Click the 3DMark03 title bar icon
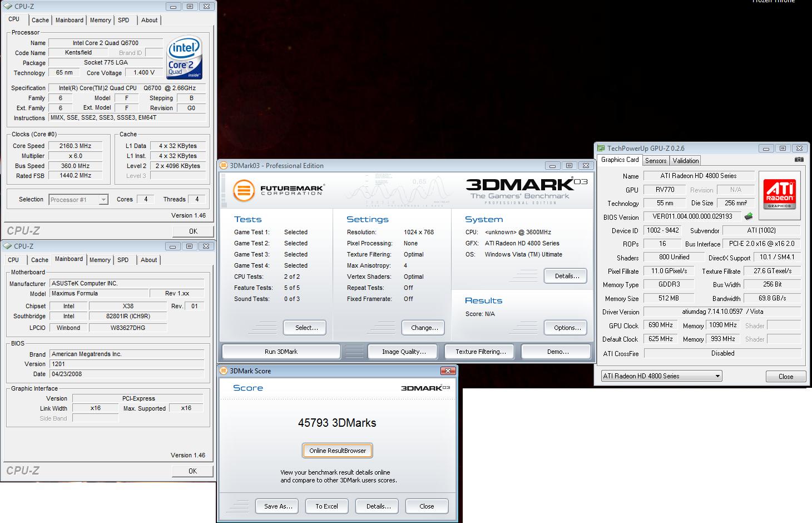This screenshot has height=523, width=812. coord(224,165)
